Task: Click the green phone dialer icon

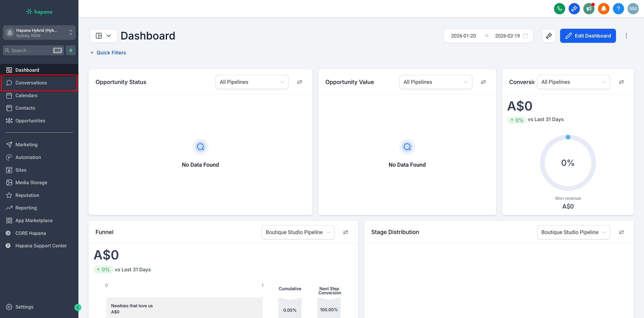Action: (x=559, y=9)
